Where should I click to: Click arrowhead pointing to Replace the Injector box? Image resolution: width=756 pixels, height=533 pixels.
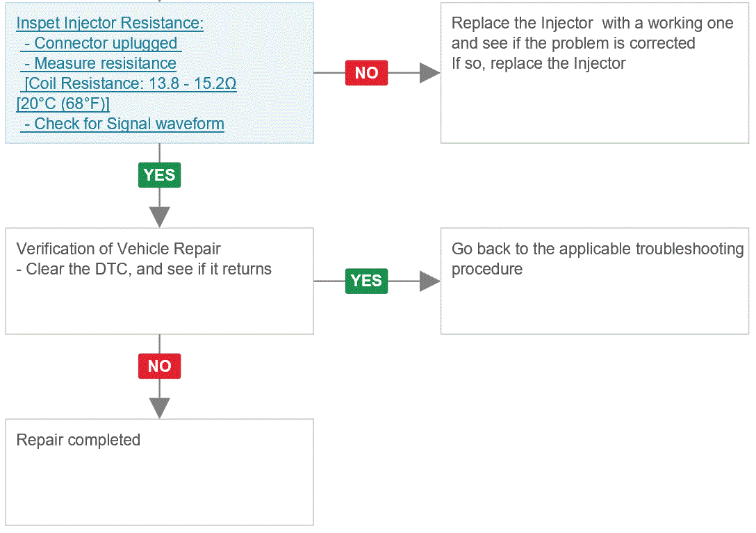[x=429, y=73]
